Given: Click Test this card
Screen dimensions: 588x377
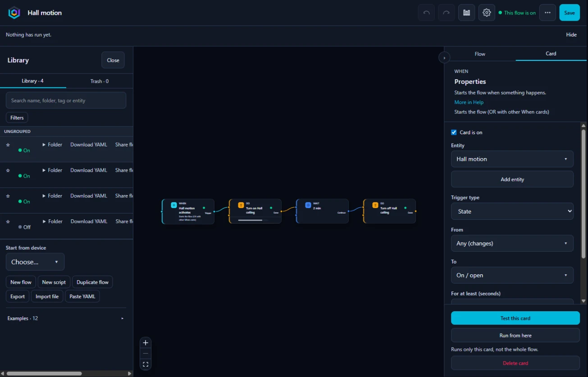Looking at the screenshot, I should 515,318.
